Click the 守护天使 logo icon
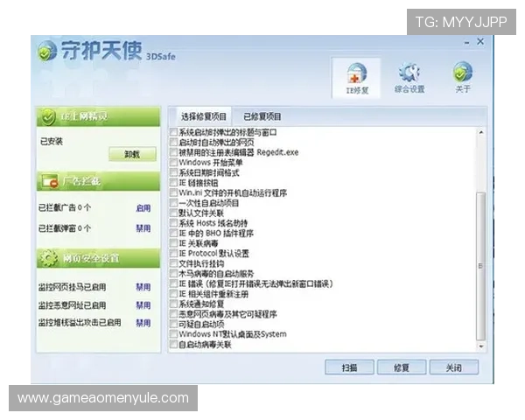The image size is (525, 420). [x=46, y=51]
